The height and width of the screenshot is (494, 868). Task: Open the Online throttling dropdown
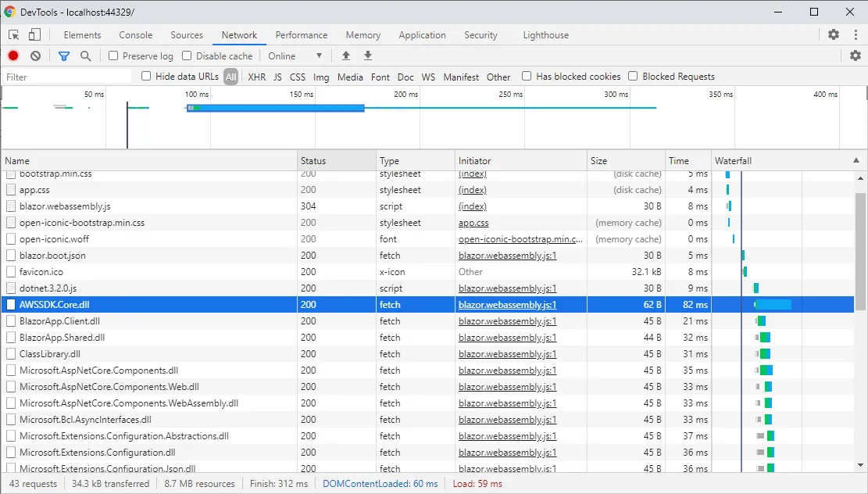(295, 56)
